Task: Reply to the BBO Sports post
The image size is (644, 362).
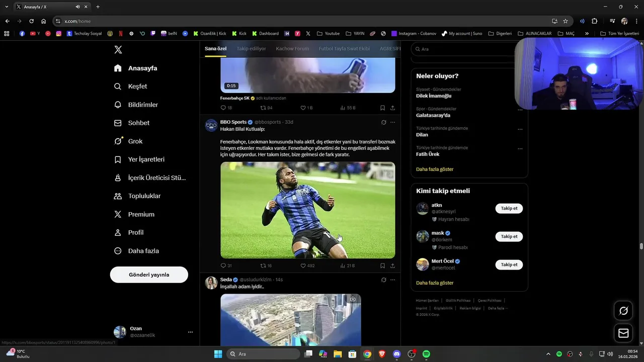Action: point(226,265)
